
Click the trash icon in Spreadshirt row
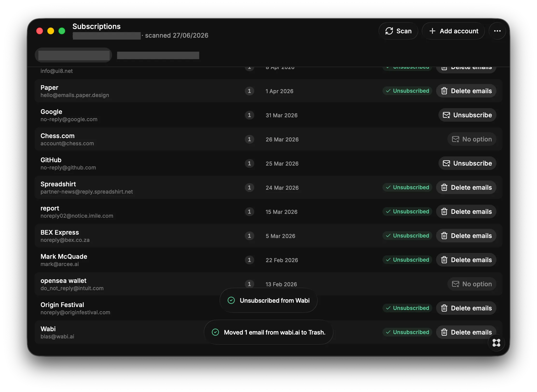[444, 188]
